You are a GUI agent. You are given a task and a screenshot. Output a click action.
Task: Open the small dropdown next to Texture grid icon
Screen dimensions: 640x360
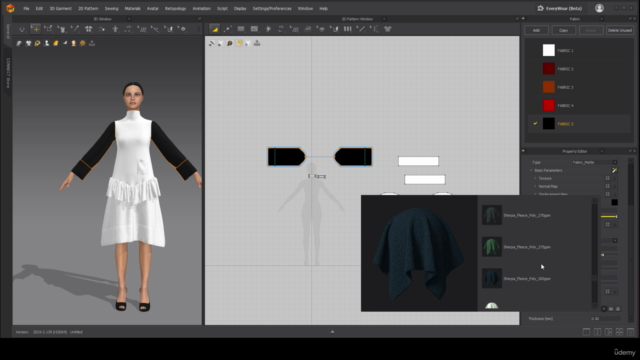(x=615, y=178)
